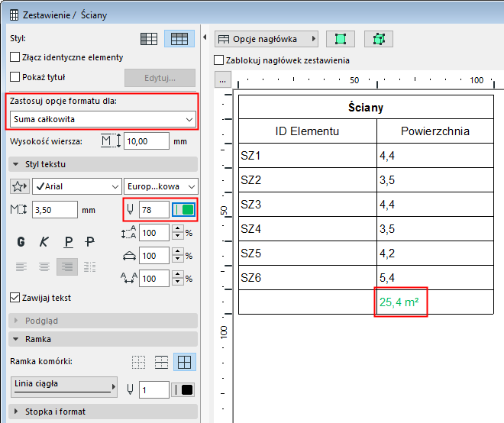Select the 25,4 m² total cell
The width and height of the screenshot is (504, 423).
point(435,302)
